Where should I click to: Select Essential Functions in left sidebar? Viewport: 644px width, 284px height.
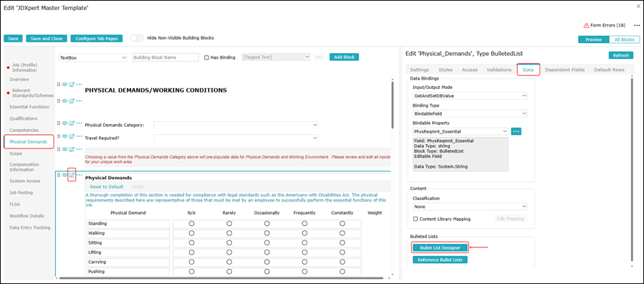(29, 107)
